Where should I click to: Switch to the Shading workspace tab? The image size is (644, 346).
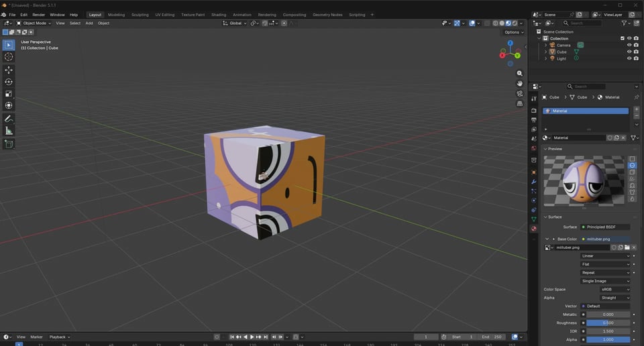219,15
